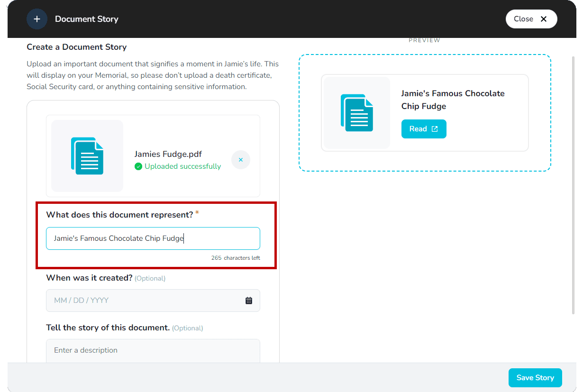
Task: Click the uploaded document file icon
Action: pos(87,156)
